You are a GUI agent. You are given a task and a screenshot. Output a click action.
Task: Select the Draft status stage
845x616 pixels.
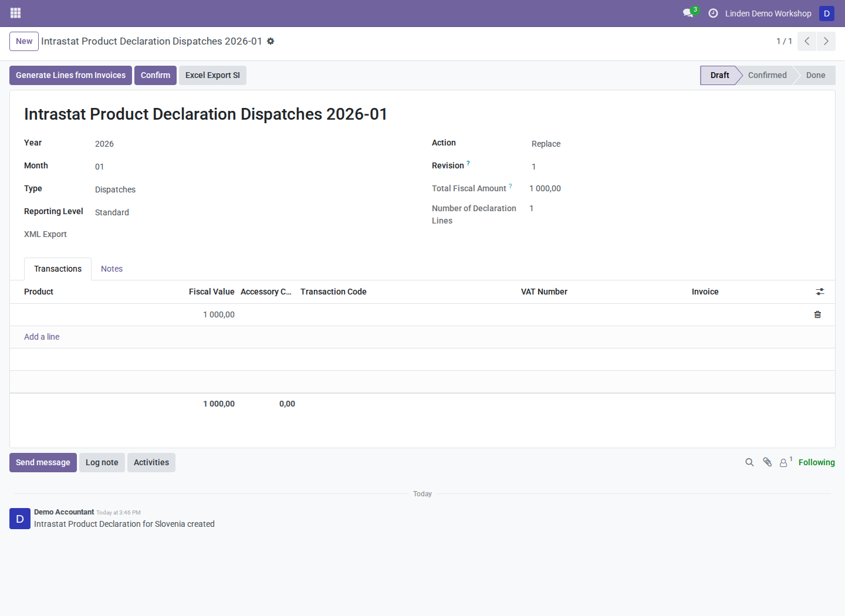click(x=719, y=75)
